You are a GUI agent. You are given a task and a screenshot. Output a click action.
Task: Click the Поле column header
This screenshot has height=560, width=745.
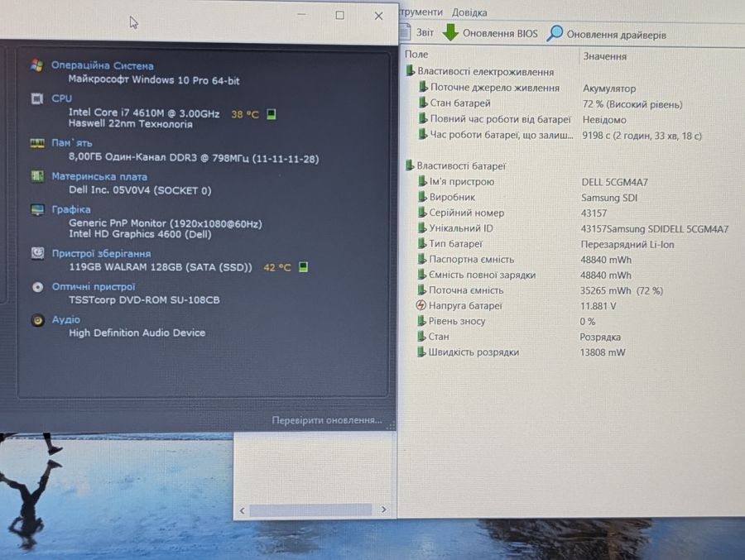(416, 54)
